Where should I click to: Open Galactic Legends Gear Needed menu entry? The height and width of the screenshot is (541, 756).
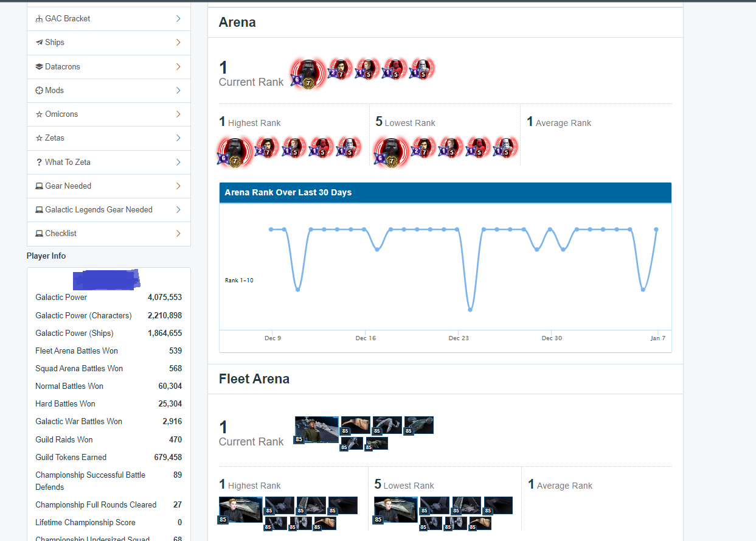(x=109, y=210)
